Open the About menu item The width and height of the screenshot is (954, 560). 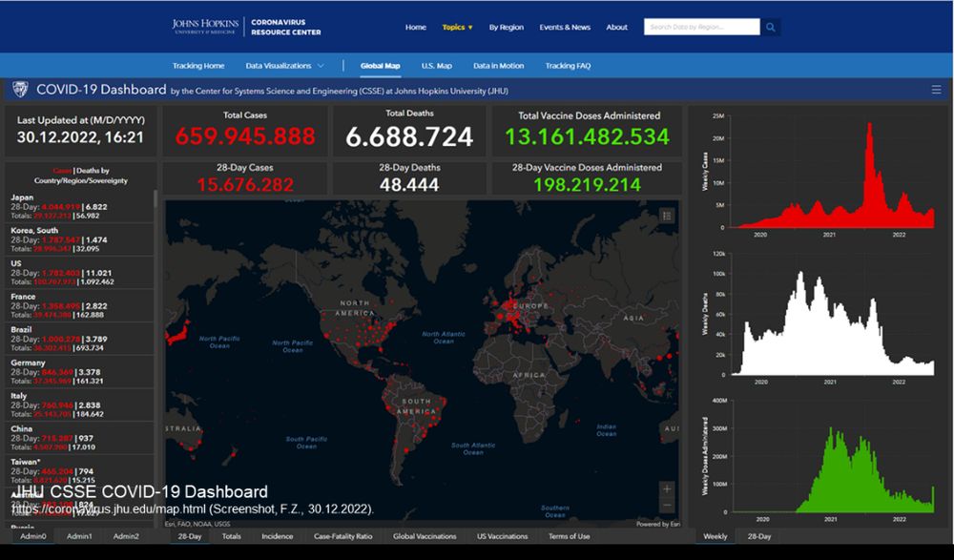(616, 28)
